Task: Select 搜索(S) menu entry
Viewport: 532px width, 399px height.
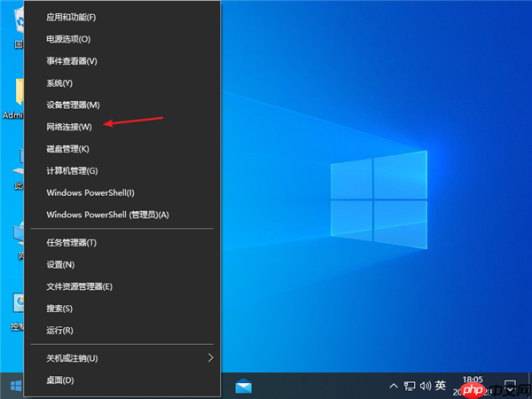Action: pos(122,309)
